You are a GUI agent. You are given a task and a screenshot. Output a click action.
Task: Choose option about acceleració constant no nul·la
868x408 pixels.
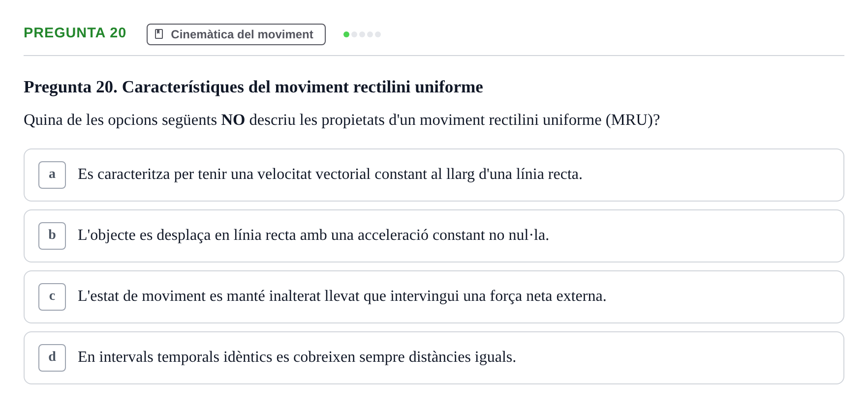[x=434, y=236]
